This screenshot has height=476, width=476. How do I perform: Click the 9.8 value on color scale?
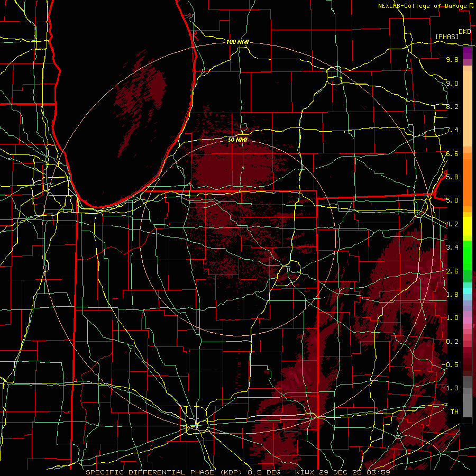coord(452,60)
